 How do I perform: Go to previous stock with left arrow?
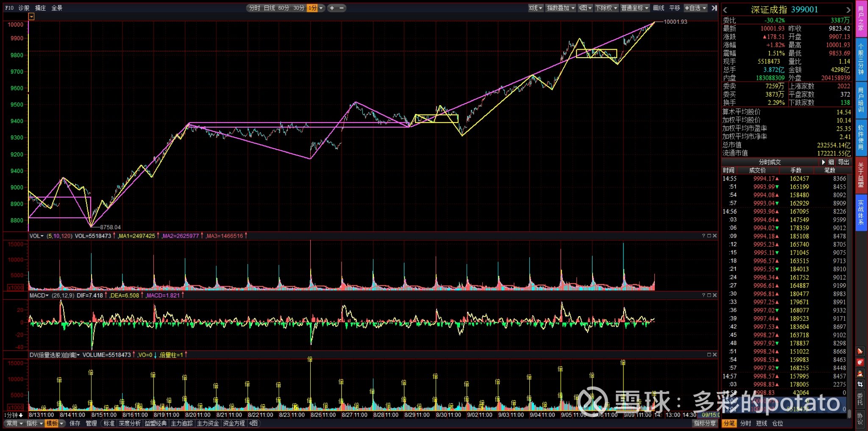[x=725, y=10]
